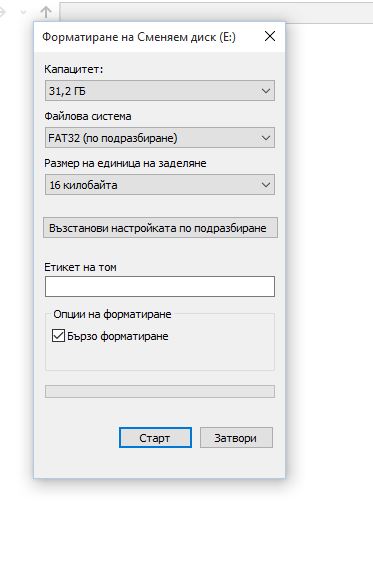This screenshot has width=373, height=563.
Task: Click the Explorer up-arrow navigation icon
Action: pos(46,12)
